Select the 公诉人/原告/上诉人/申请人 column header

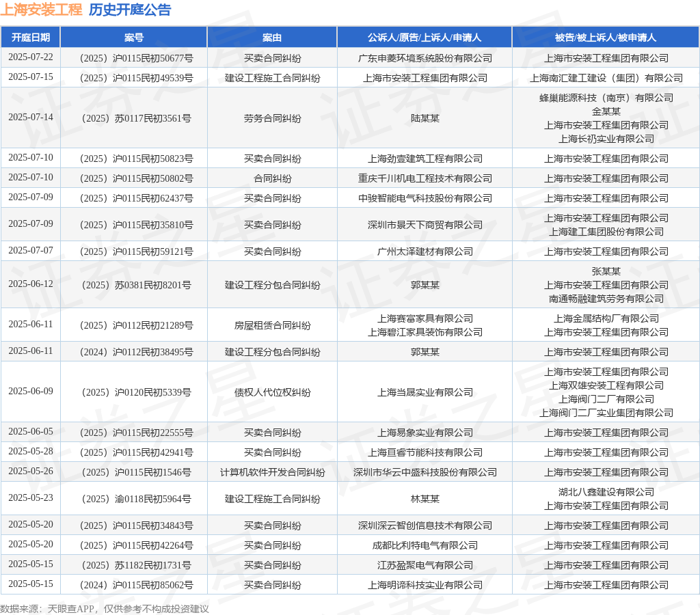point(425,38)
